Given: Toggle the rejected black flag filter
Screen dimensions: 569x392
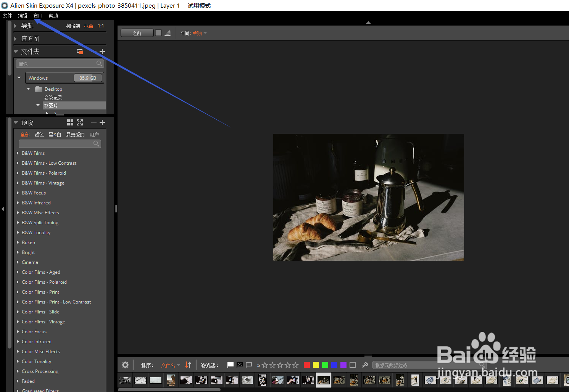Looking at the screenshot, I should pos(240,365).
